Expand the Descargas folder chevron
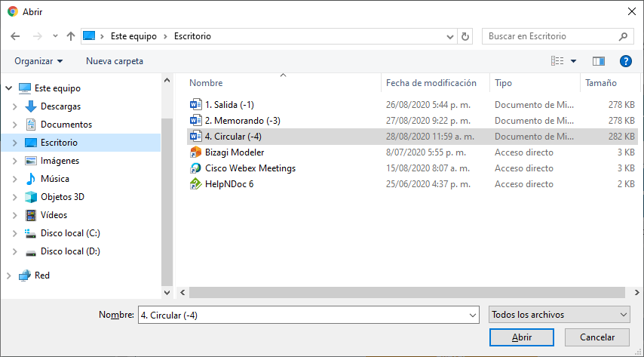644x357 pixels. coord(14,106)
